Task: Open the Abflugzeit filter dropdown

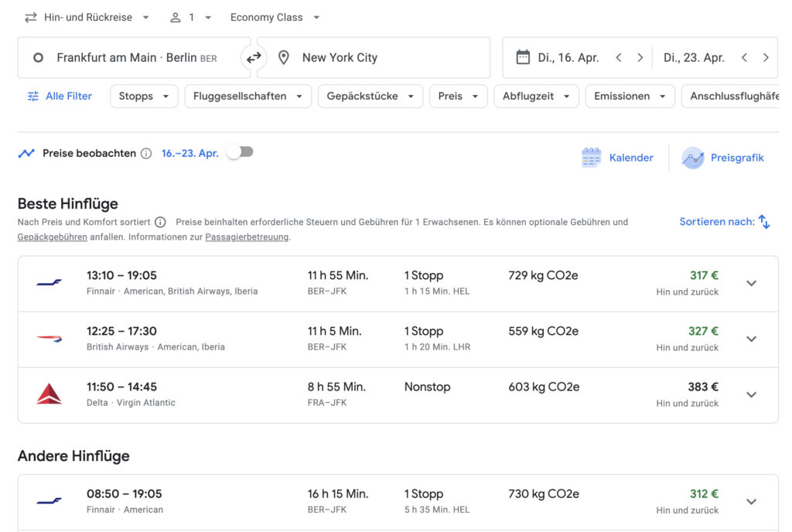Action: [536, 96]
